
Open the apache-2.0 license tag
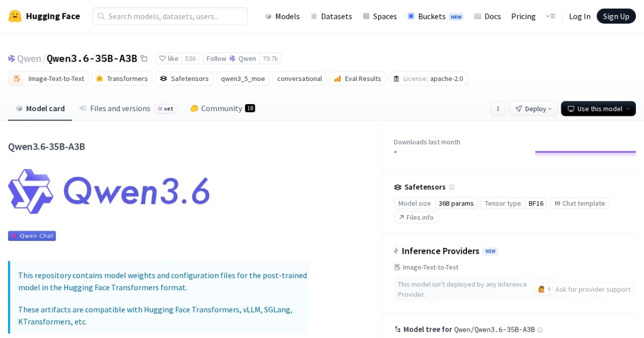pyautogui.click(x=428, y=78)
